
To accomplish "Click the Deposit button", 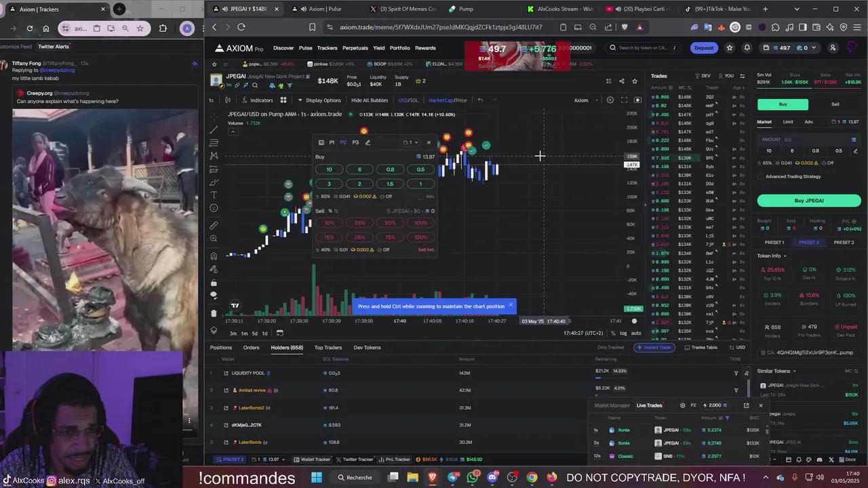I will (704, 47).
